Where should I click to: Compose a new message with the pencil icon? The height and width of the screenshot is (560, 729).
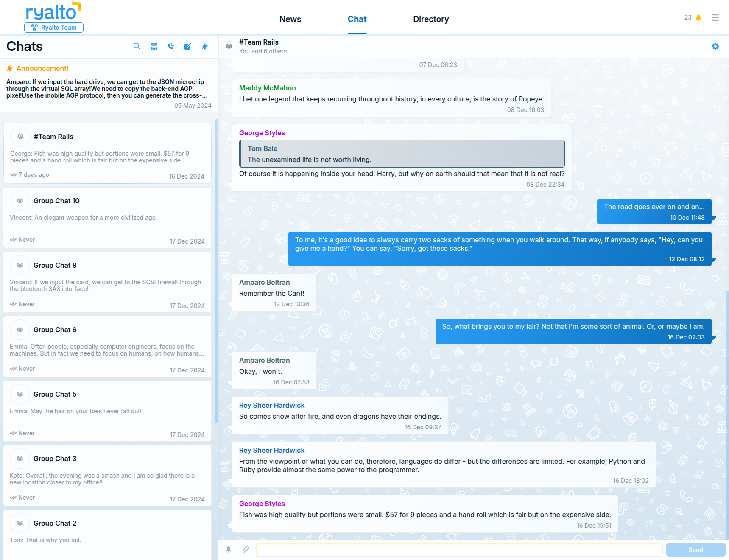coord(188,46)
